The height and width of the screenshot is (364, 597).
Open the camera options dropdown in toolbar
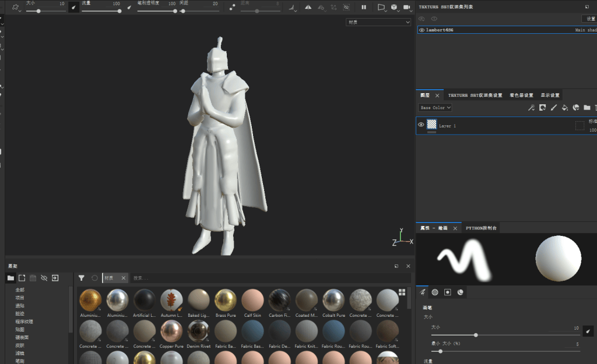408,7
